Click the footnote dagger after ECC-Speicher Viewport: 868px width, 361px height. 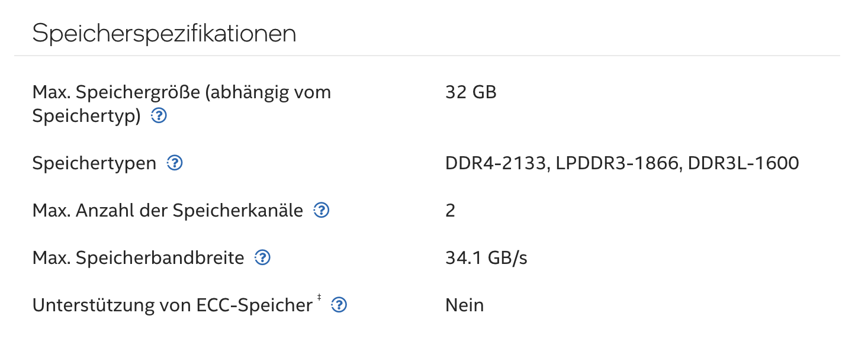320,298
